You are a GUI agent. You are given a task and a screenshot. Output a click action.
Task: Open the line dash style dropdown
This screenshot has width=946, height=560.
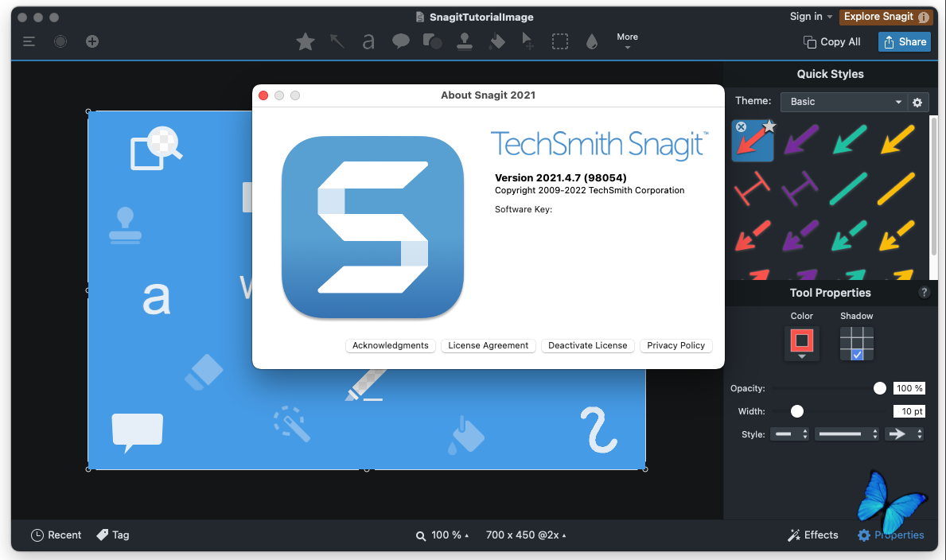[x=847, y=434]
